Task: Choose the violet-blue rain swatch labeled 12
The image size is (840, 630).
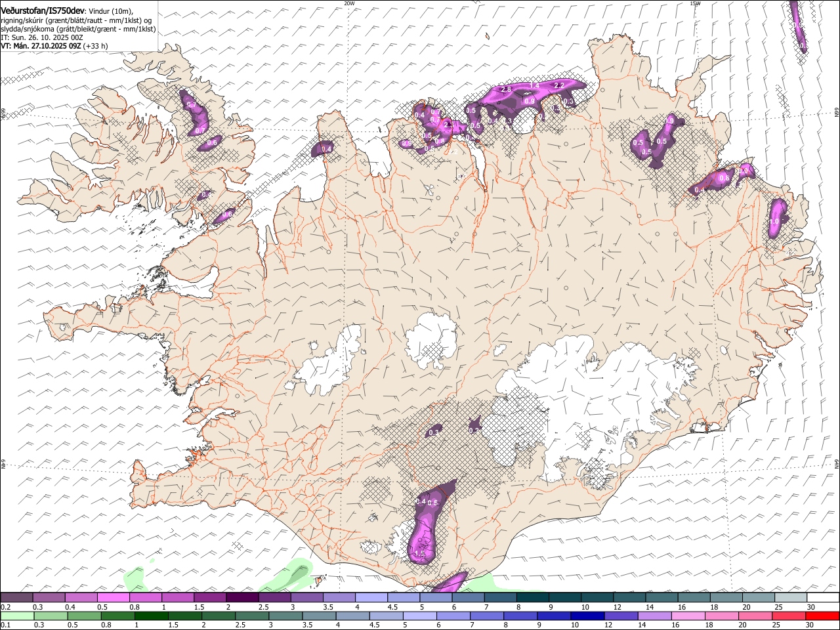Action: pos(621,616)
